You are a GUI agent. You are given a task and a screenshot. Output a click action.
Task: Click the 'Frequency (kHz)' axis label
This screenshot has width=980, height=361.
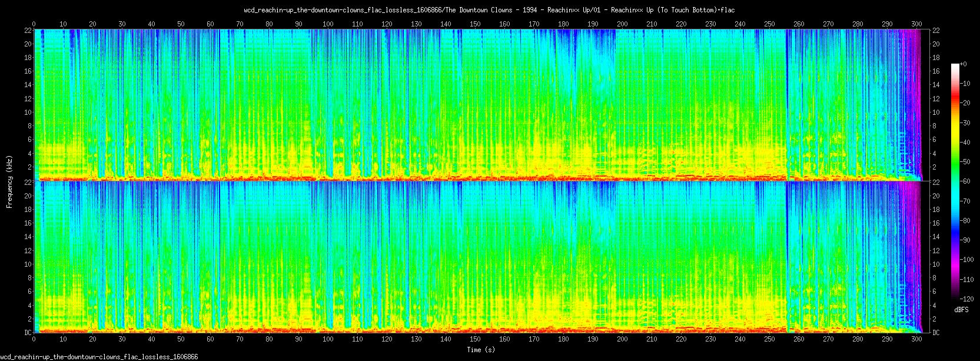coord(9,181)
